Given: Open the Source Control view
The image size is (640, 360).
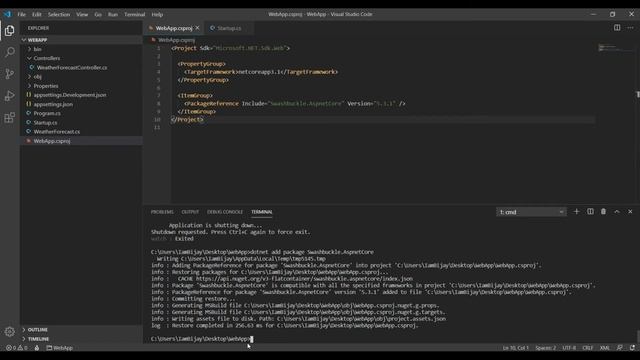Looking at the screenshot, I should click(9, 74).
